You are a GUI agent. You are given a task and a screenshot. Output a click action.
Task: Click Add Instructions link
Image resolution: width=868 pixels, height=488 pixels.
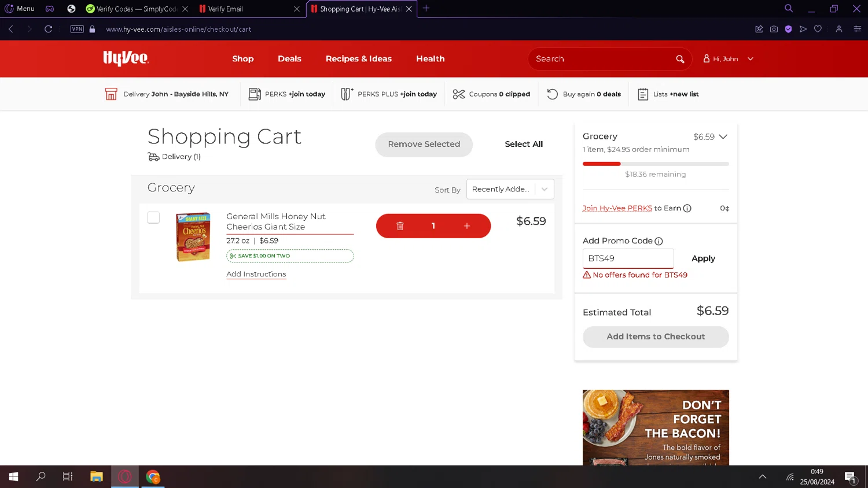click(256, 274)
